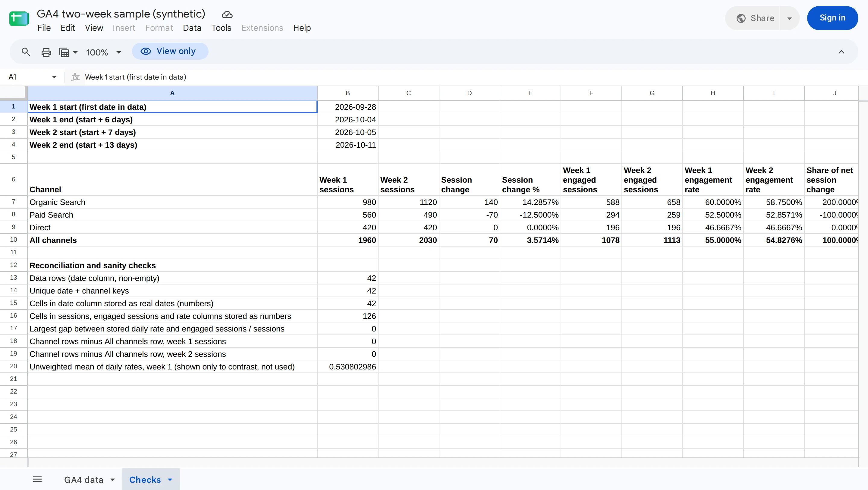Viewport: 868px width, 490px height.
Task: Click the Sign in button
Action: point(832,18)
